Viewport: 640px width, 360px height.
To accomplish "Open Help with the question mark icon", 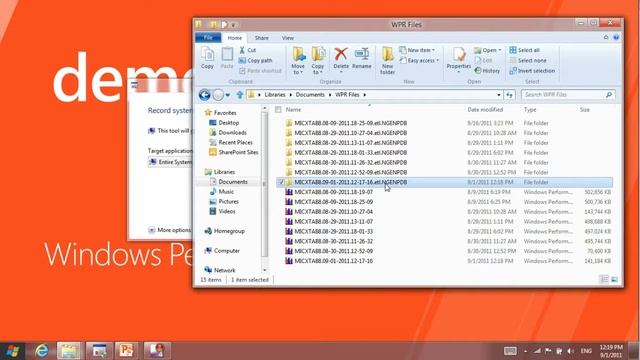I will click(x=616, y=38).
